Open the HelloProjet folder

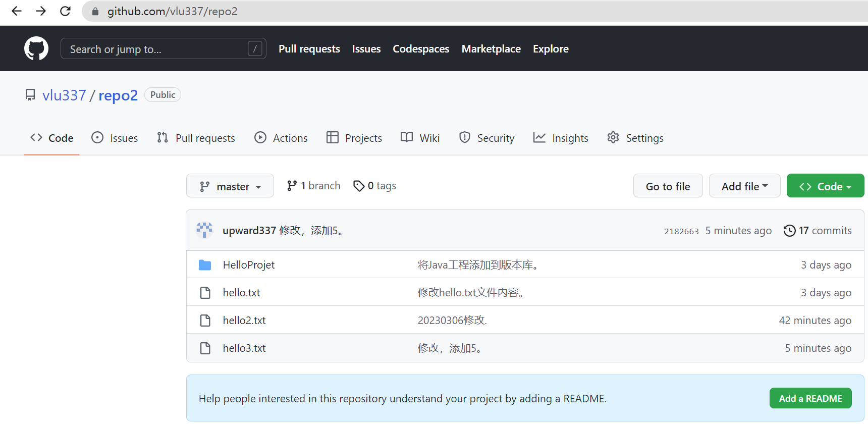249,265
